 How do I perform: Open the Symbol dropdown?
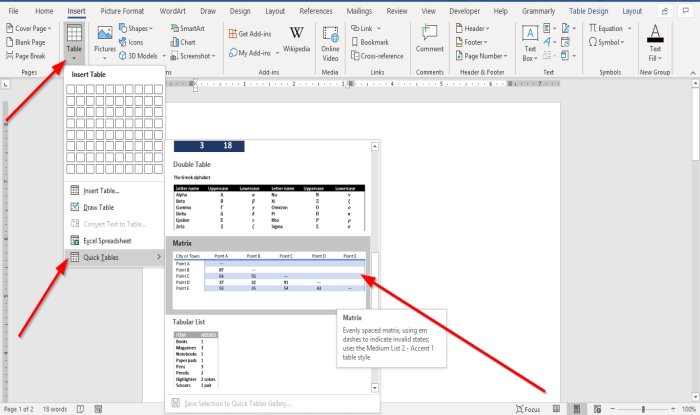[606, 42]
